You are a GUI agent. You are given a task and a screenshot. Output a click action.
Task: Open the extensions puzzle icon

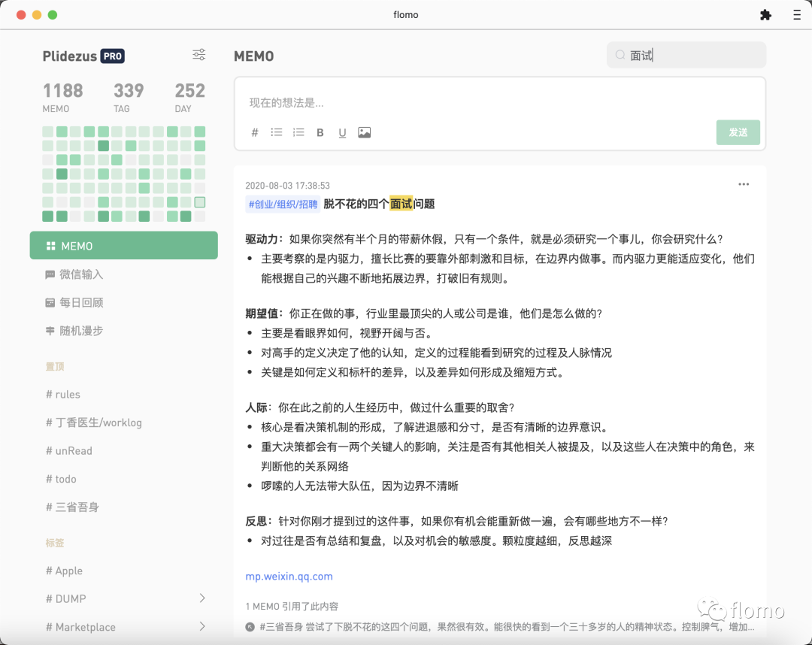765,15
